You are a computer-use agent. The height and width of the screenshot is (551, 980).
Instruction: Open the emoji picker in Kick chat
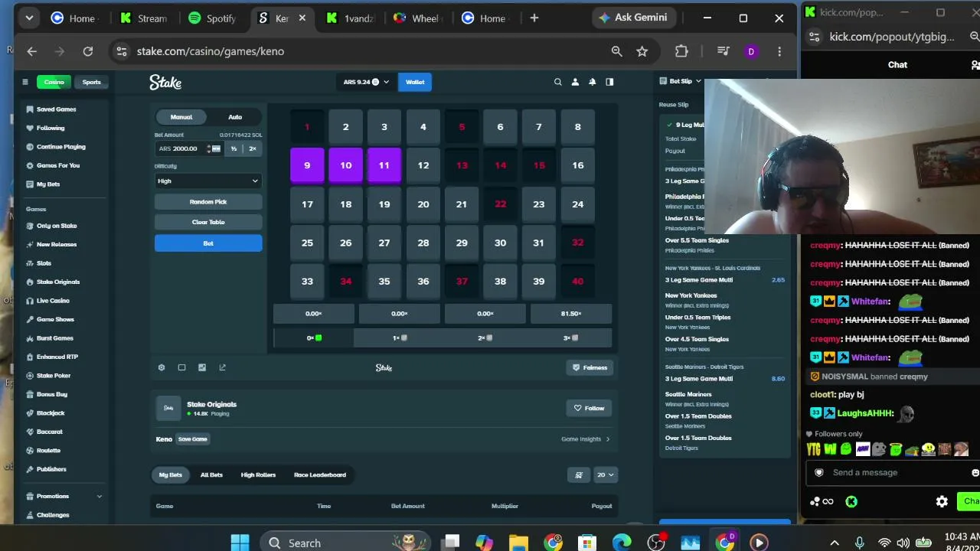975,473
